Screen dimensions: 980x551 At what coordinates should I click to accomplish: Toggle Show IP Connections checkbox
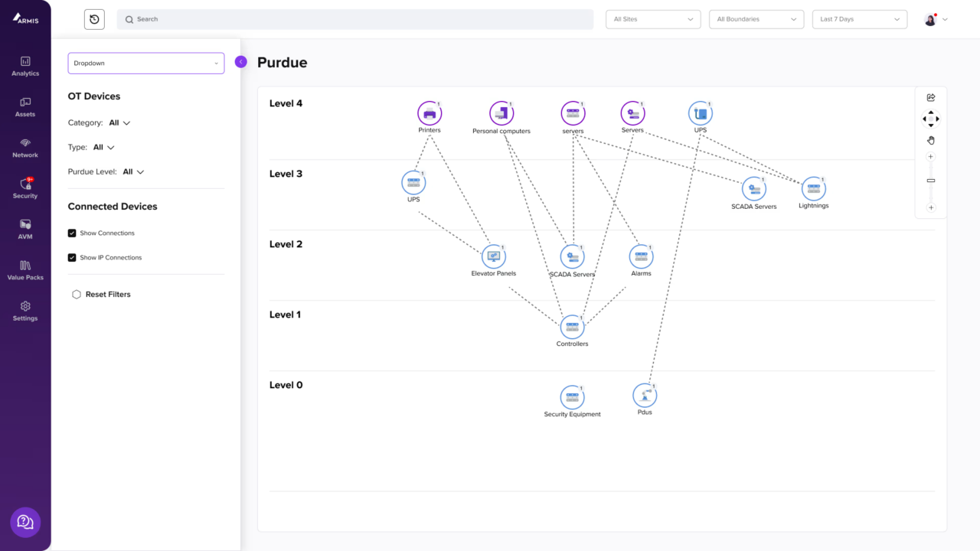click(x=72, y=258)
